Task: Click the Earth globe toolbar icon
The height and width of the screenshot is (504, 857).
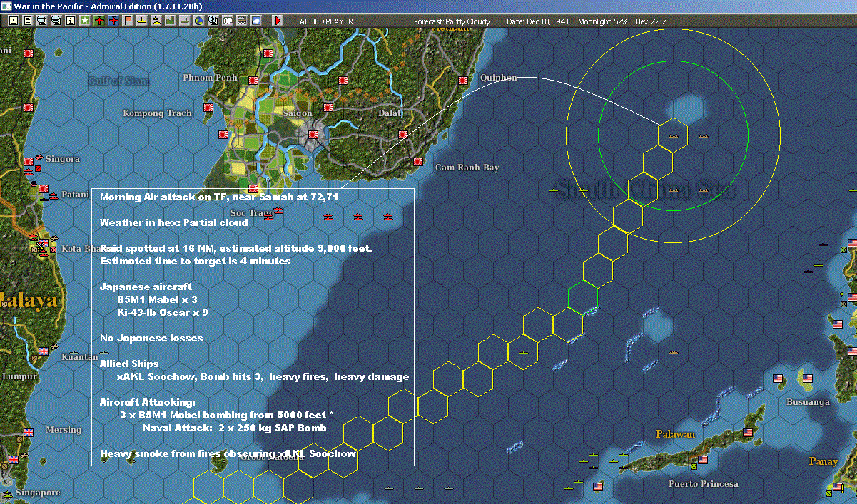Action: pyautogui.click(x=198, y=21)
